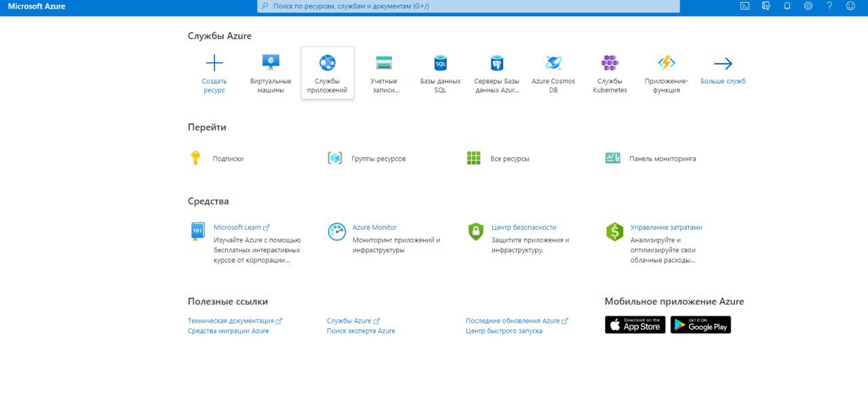The width and height of the screenshot is (868, 396).
Task: Go to Microsoft Azure home title
Action: pyautogui.click(x=37, y=6)
